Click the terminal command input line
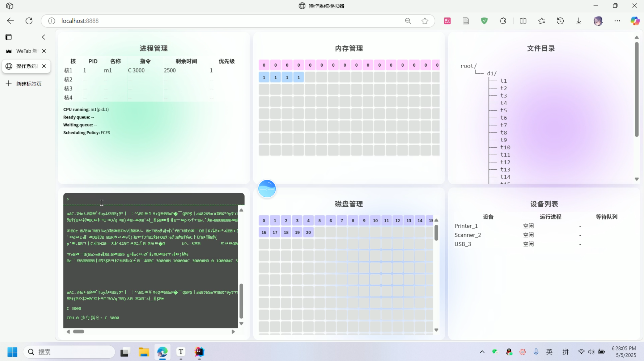 [x=153, y=199]
